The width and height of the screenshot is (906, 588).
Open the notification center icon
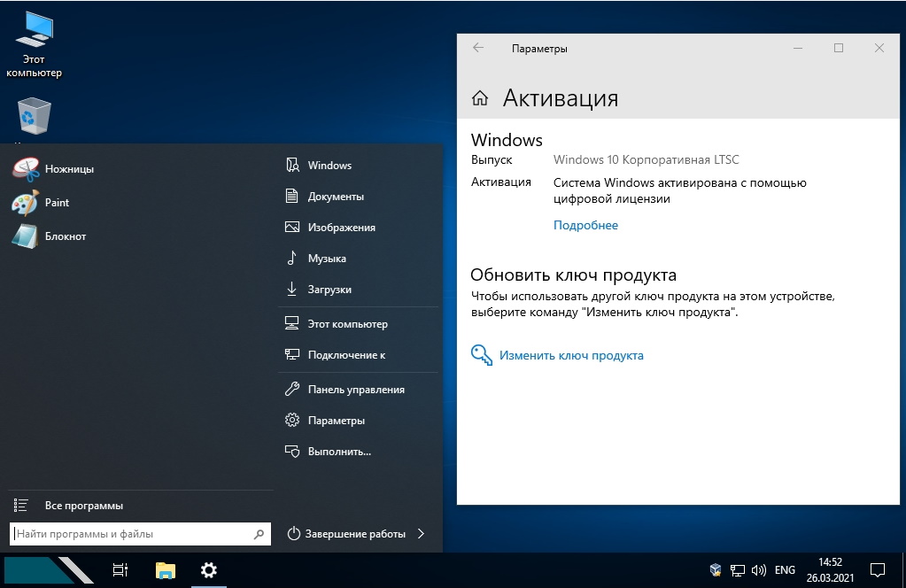pos(878,569)
